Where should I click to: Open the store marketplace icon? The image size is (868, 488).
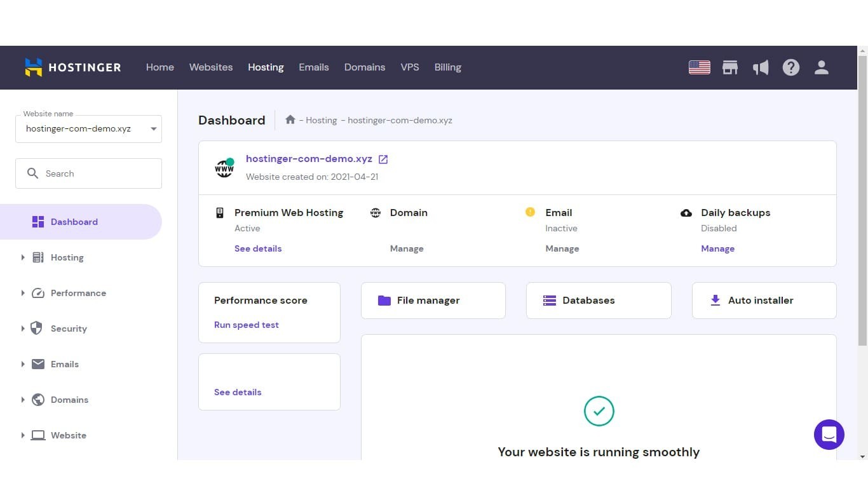click(x=730, y=67)
